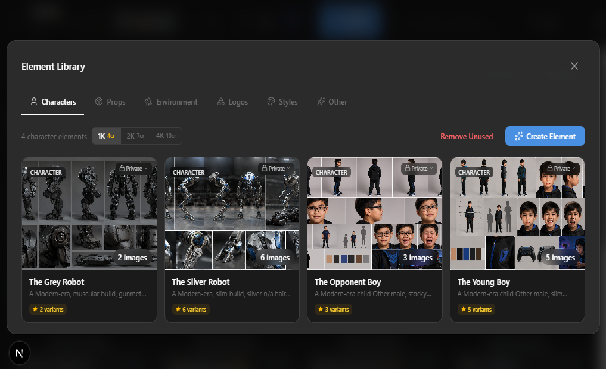The image size is (606, 369).
Task: Click CHARACTER label on The Young Boy card
Action: (x=474, y=172)
